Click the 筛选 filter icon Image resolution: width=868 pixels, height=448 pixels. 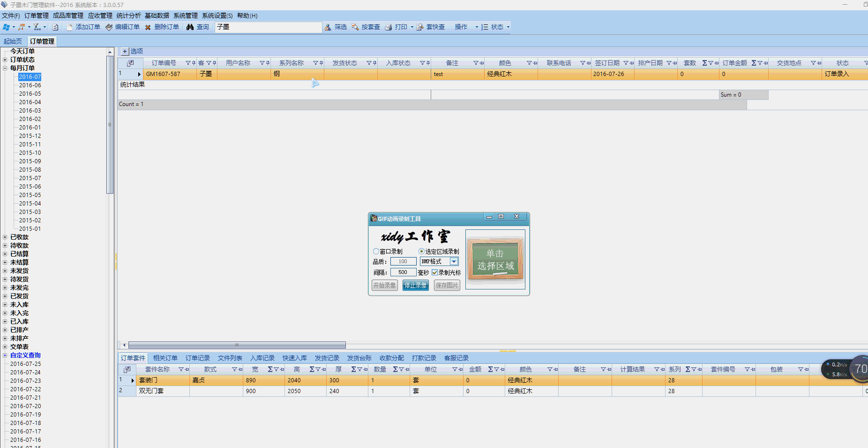pyautogui.click(x=328, y=27)
